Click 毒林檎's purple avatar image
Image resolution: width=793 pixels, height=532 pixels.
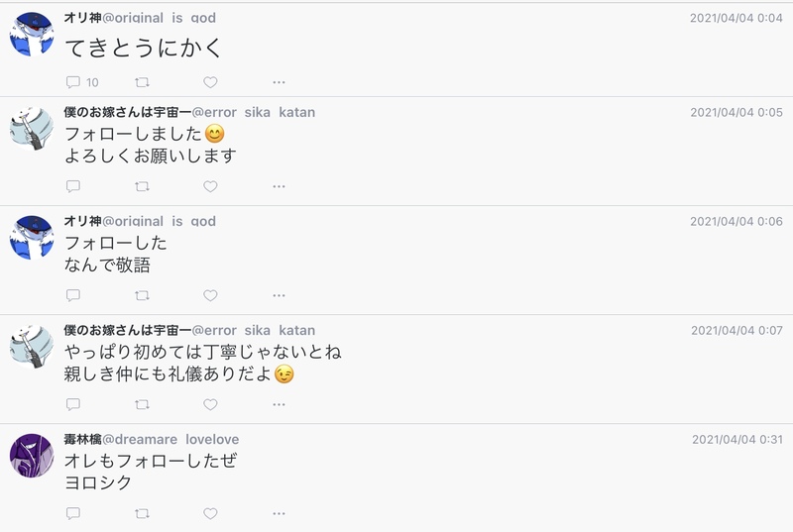pyautogui.click(x=32, y=456)
